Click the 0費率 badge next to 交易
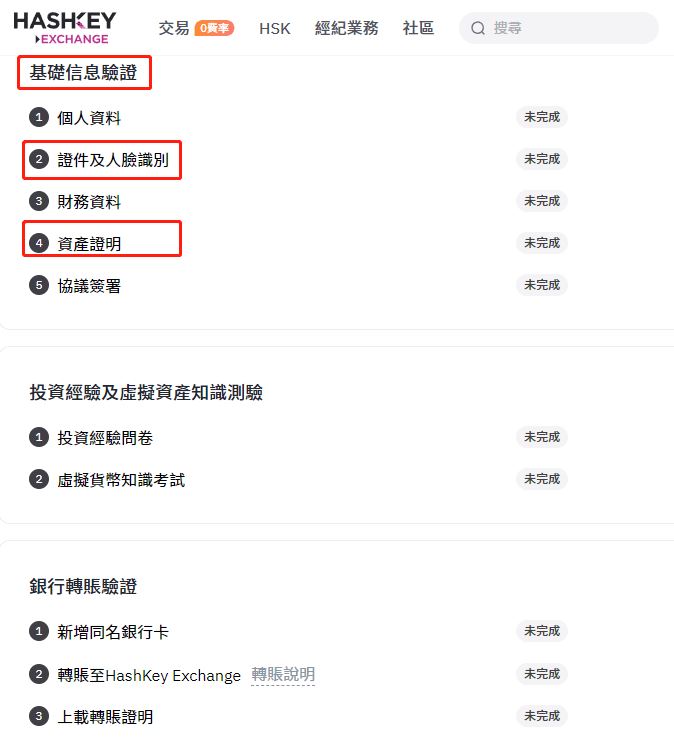The height and width of the screenshot is (746, 674). pos(215,28)
